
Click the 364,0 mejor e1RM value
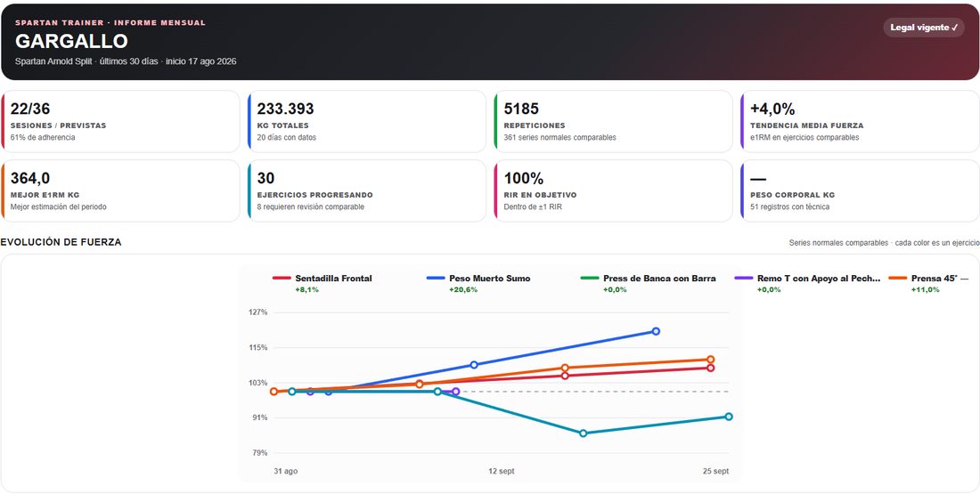[x=30, y=179]
